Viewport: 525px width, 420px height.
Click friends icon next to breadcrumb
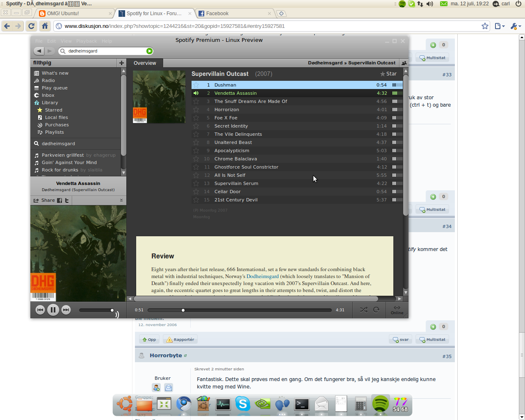click(404, 63)
